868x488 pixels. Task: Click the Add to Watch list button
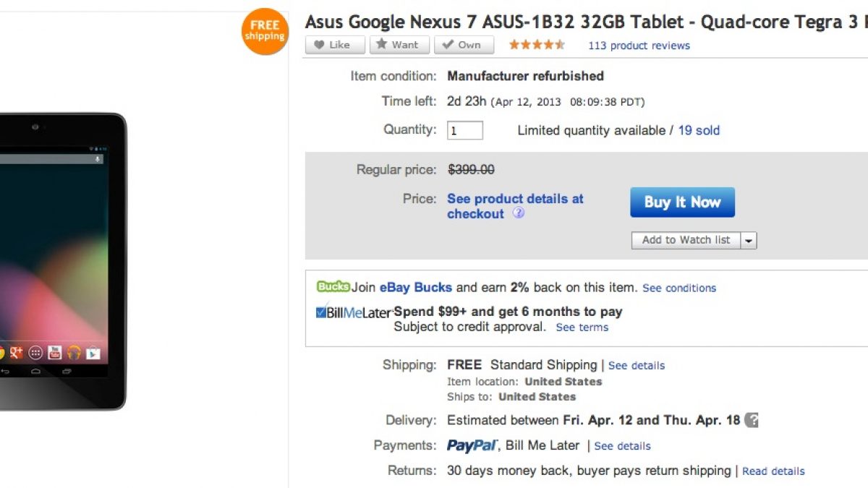[x=686, y=240]
